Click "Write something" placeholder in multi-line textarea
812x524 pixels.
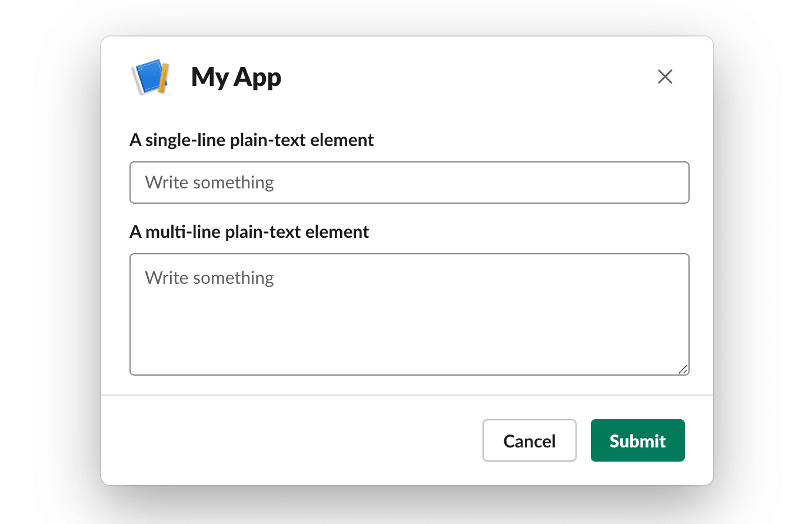point(209,278)
